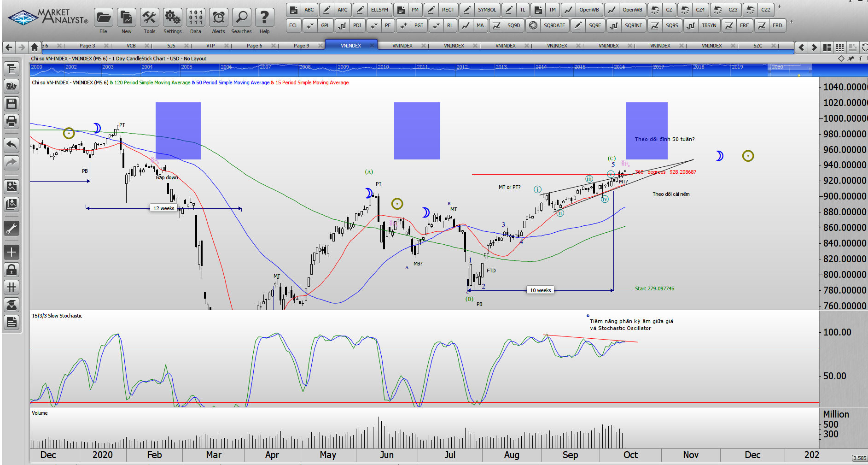Toggle the padlock lock icon in sidebar
The width and height of the screenshot is (868, 465).
[x=12, y=270]
